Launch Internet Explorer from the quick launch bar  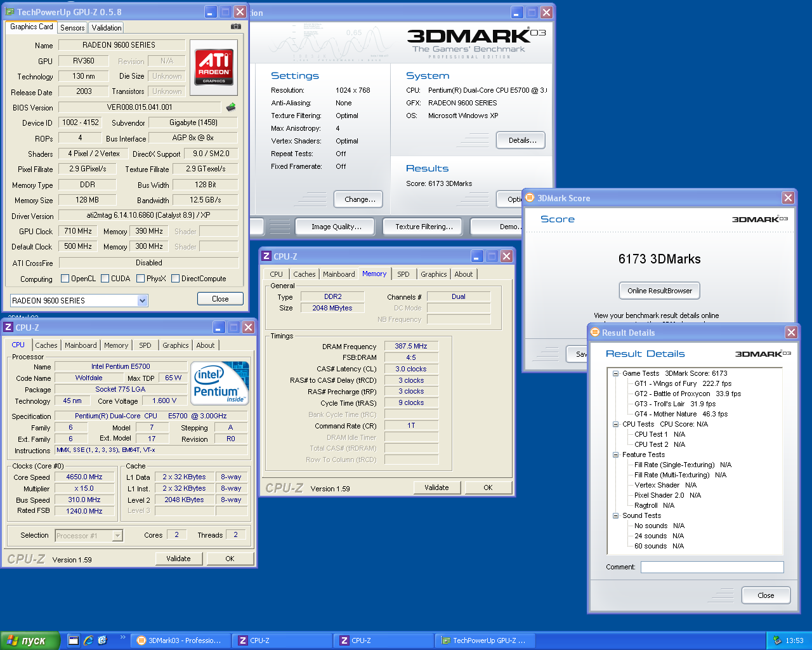[x=88, y=640]
